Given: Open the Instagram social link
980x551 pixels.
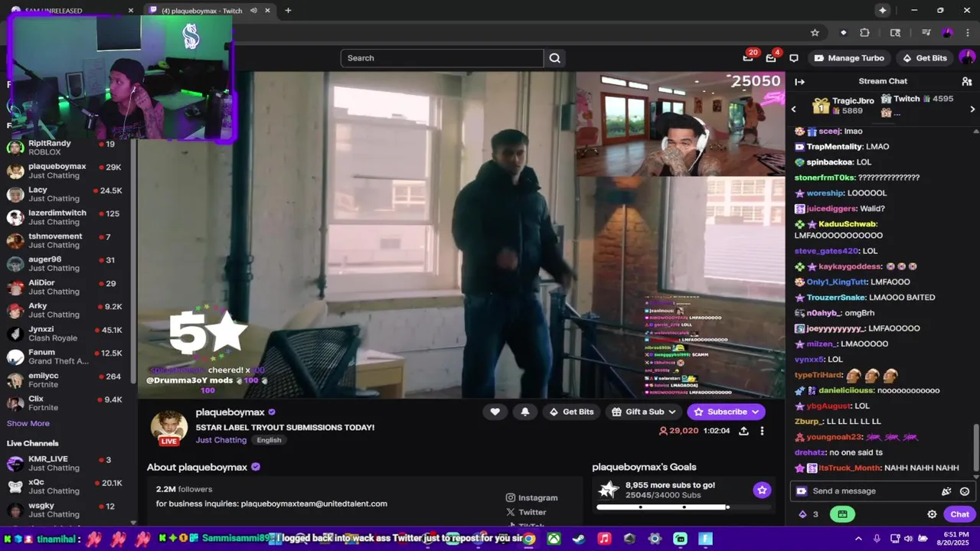Looking at the screenshot, I should click(532, 497).
